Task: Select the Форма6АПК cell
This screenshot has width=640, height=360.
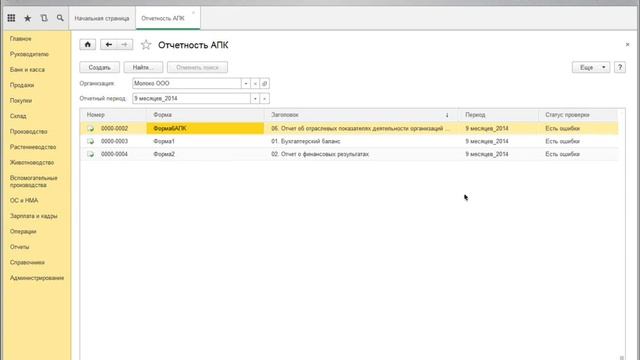Action: point(205,129)
